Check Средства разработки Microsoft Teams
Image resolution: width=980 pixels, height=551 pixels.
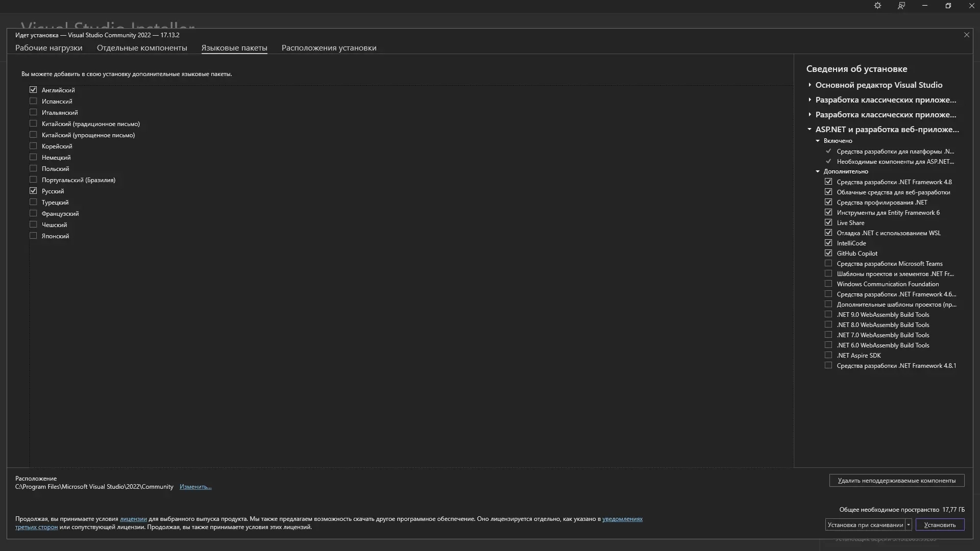(828, 263)
